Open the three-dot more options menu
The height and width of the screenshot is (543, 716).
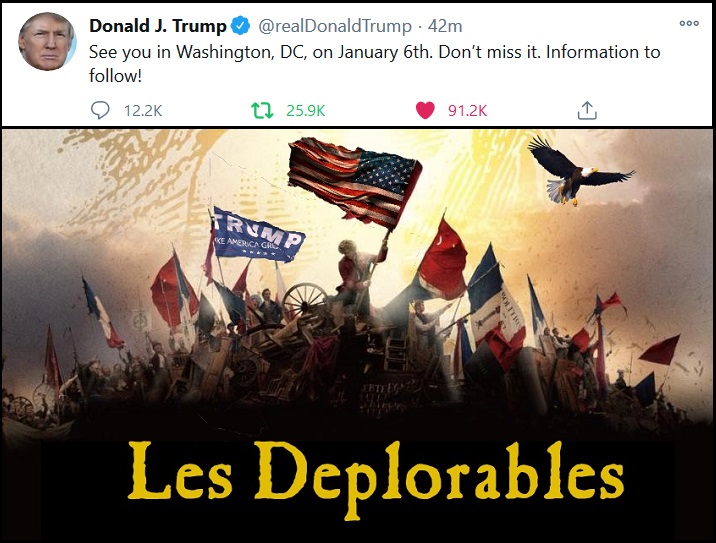coord(689,23)
